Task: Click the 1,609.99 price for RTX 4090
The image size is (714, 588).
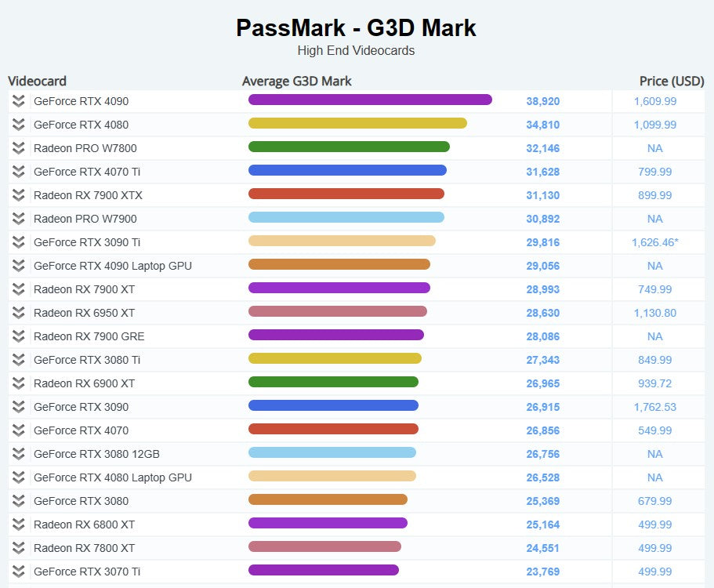Action: click(x=654, y=101)
